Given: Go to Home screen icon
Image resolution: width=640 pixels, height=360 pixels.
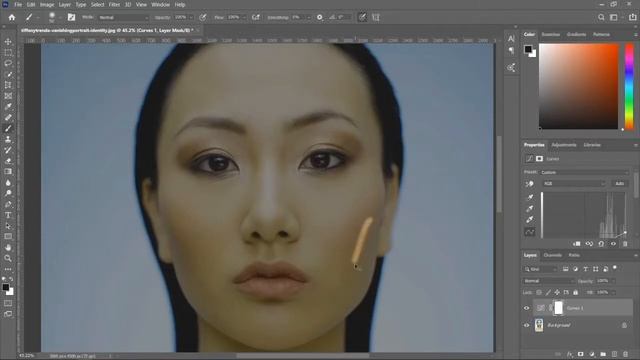Looking at the screenshot, I should (x=12, y=18).
